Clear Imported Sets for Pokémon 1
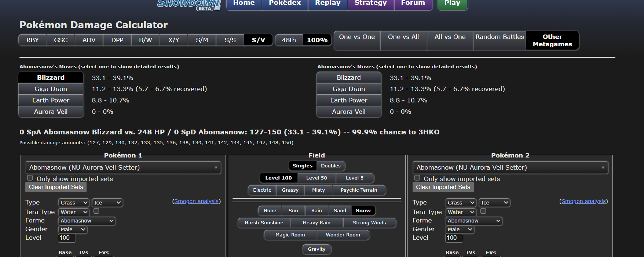 click(x=56, y=187)
